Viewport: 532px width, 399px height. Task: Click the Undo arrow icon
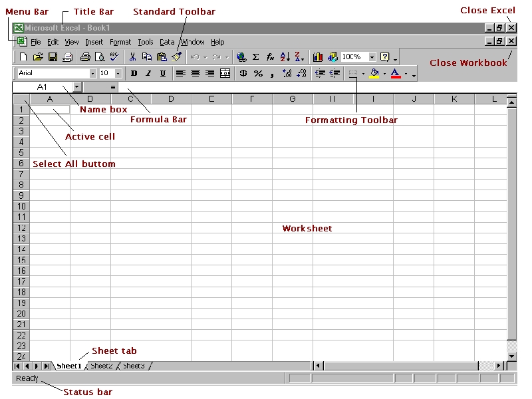click(x=195, y=57)
